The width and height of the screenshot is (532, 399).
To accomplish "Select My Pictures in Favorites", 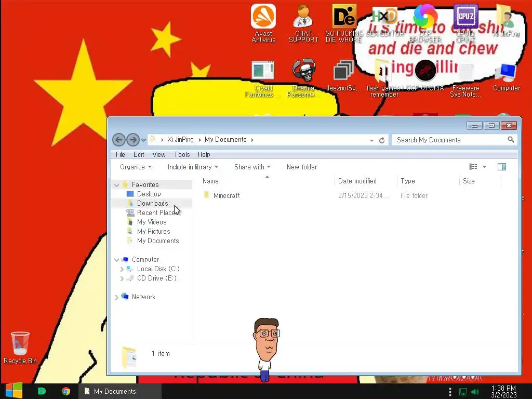I will click(153, 231).
